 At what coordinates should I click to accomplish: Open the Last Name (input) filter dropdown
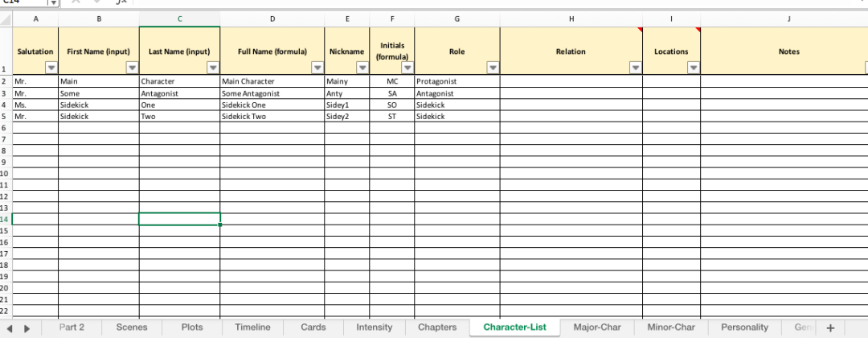[213, 68]
